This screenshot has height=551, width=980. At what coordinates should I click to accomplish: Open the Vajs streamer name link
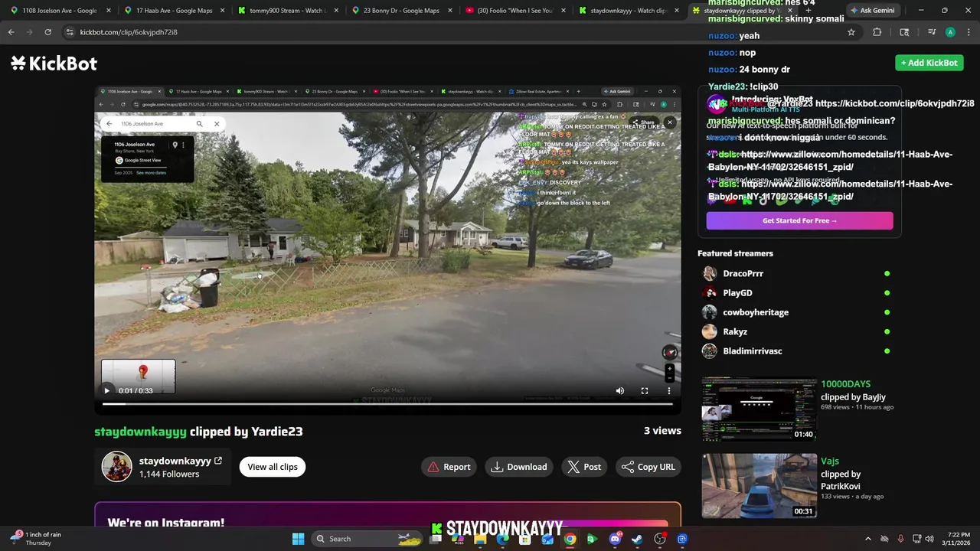click(830, 461)
